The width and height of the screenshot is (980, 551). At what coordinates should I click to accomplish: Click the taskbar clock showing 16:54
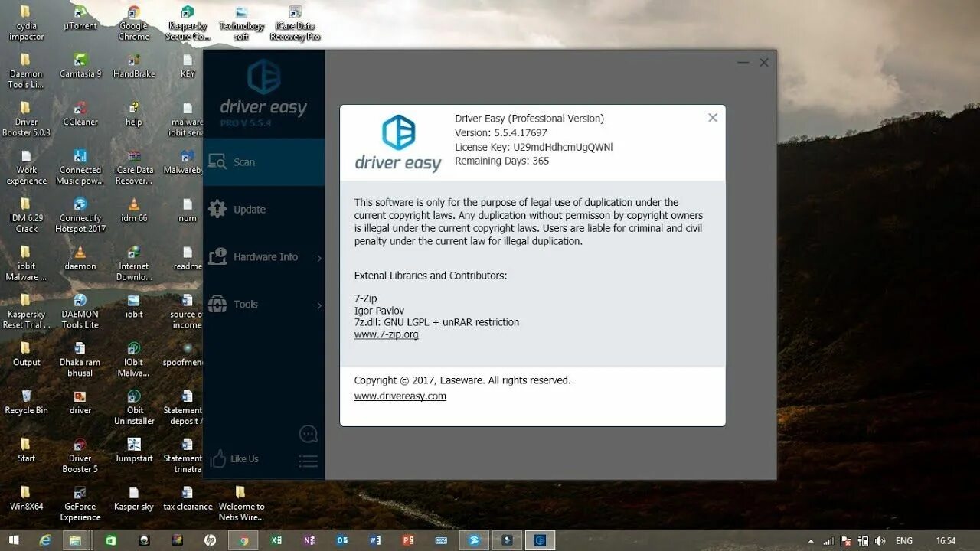tap(946, 540)
